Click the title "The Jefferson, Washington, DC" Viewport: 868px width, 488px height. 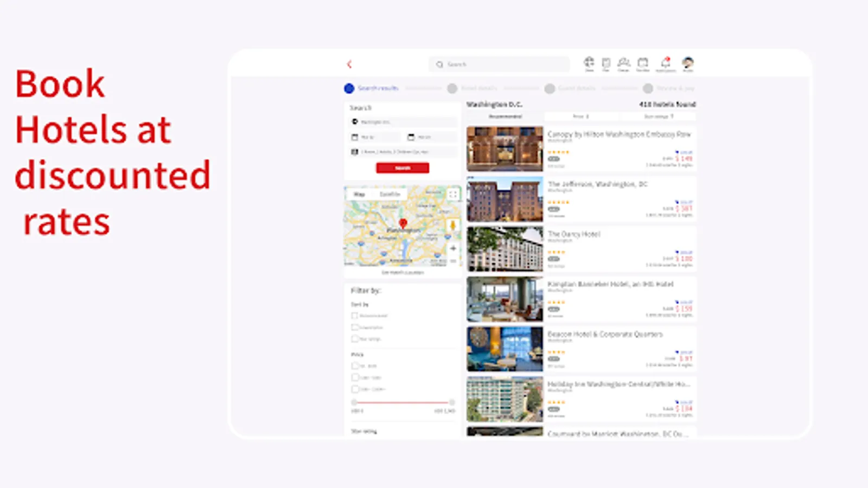pyautogui.click(x=597, y=184)
